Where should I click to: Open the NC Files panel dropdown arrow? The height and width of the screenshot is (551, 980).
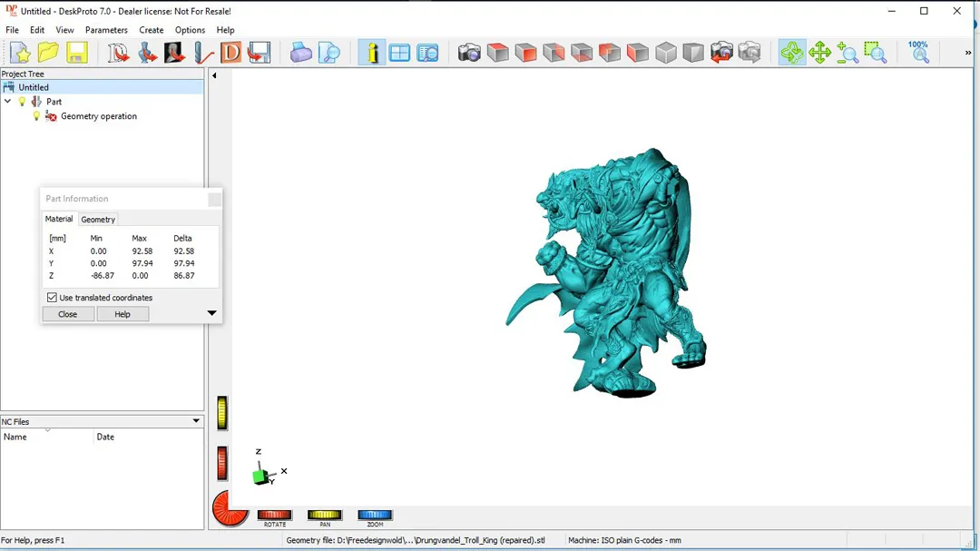196,421
